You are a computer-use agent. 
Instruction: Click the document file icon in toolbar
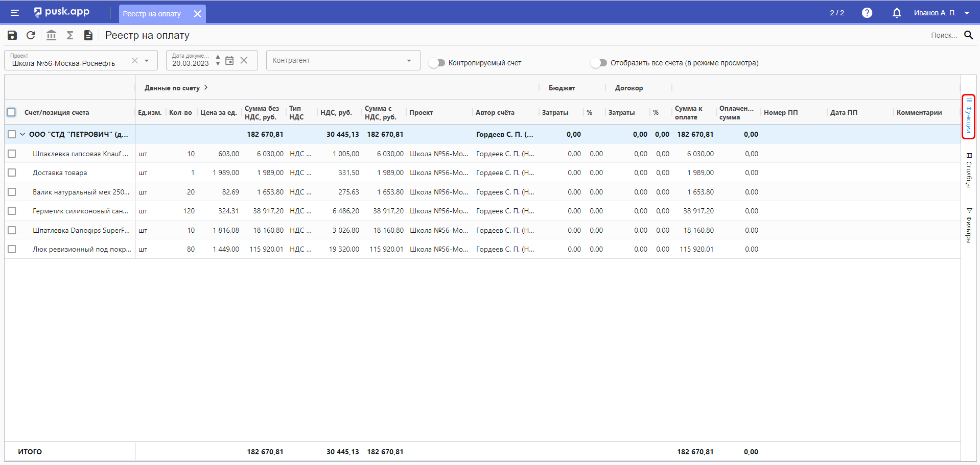[x=88, y=35]
